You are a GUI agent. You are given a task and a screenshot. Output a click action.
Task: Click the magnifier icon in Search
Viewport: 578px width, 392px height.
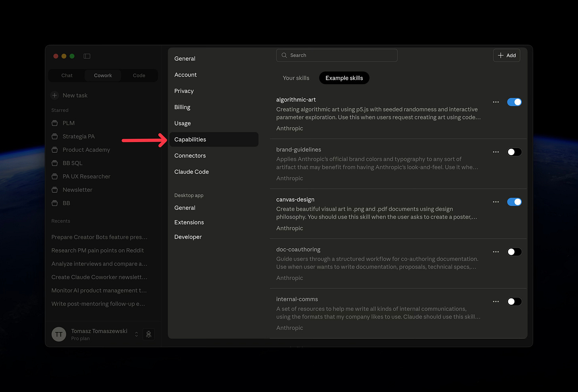284,55
